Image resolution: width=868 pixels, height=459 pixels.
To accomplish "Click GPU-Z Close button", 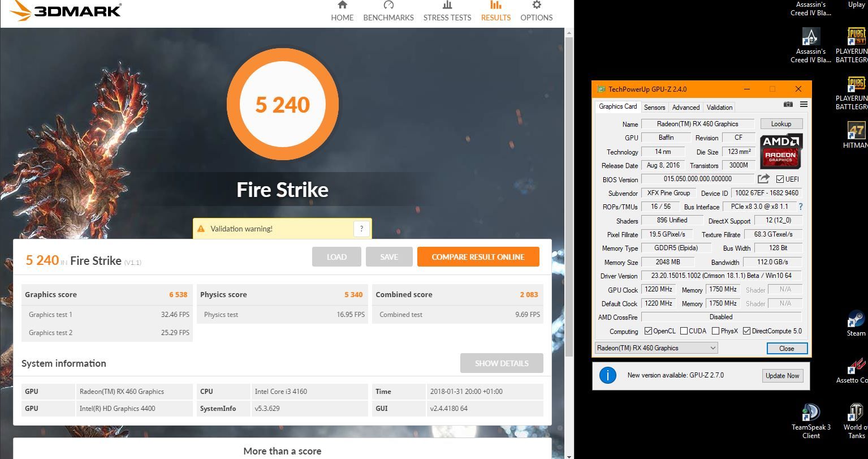I will coord(787,349).
